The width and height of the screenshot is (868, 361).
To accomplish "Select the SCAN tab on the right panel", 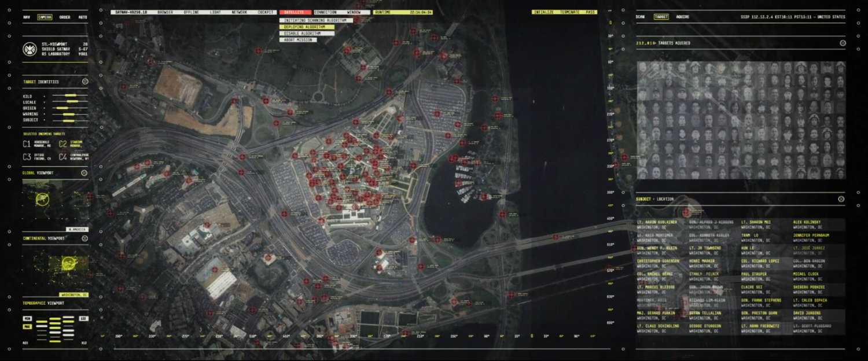I will [641, 17].
